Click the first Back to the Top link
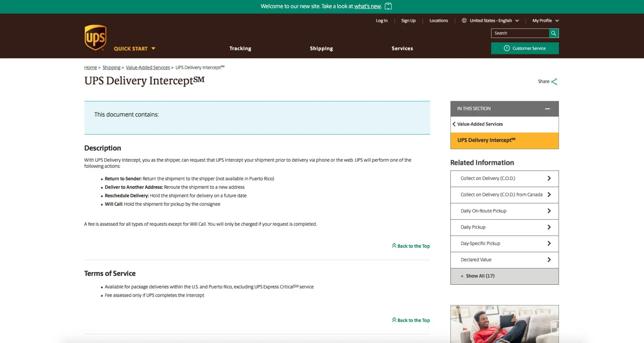 411,246
